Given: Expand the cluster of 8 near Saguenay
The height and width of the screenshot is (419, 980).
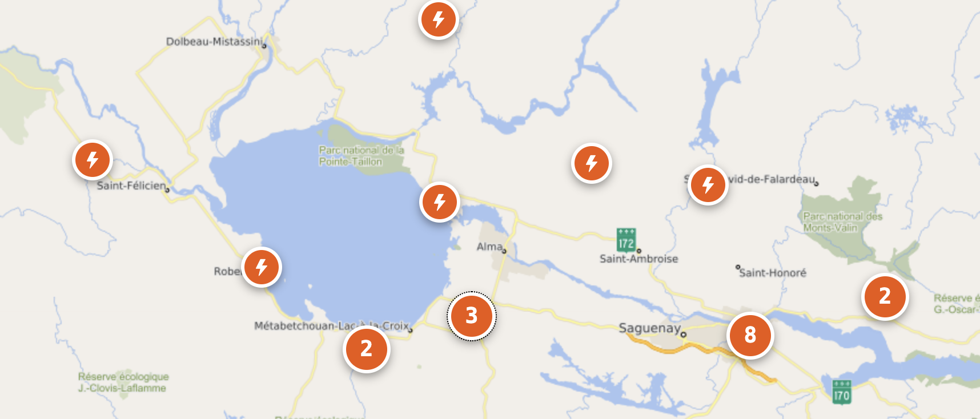Looking at the screenshot, I should click(x=750, y=335).
